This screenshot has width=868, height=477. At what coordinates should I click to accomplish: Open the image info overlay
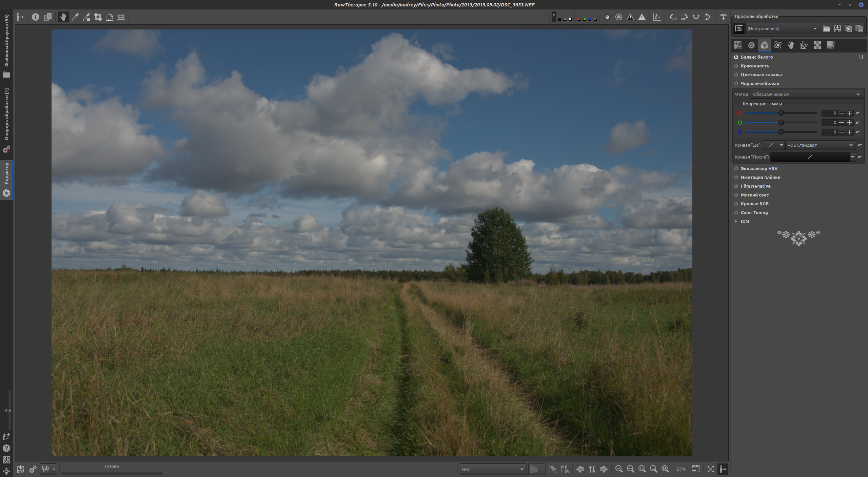[35, 17]
